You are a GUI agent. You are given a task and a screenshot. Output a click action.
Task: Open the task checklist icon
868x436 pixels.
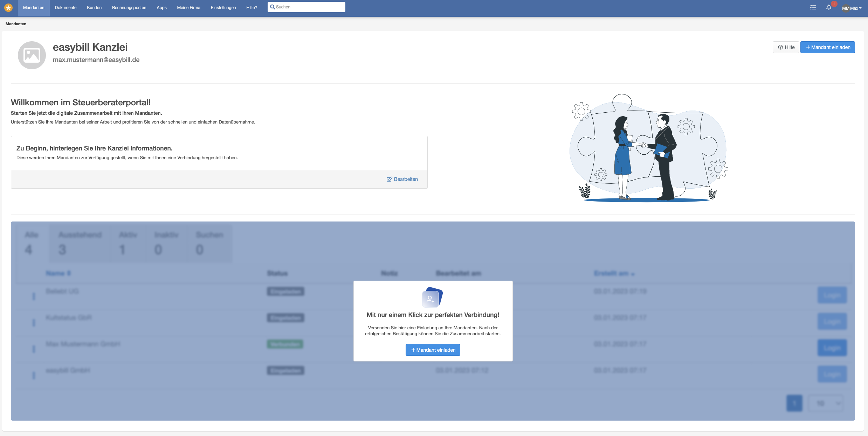click(813, 8)
